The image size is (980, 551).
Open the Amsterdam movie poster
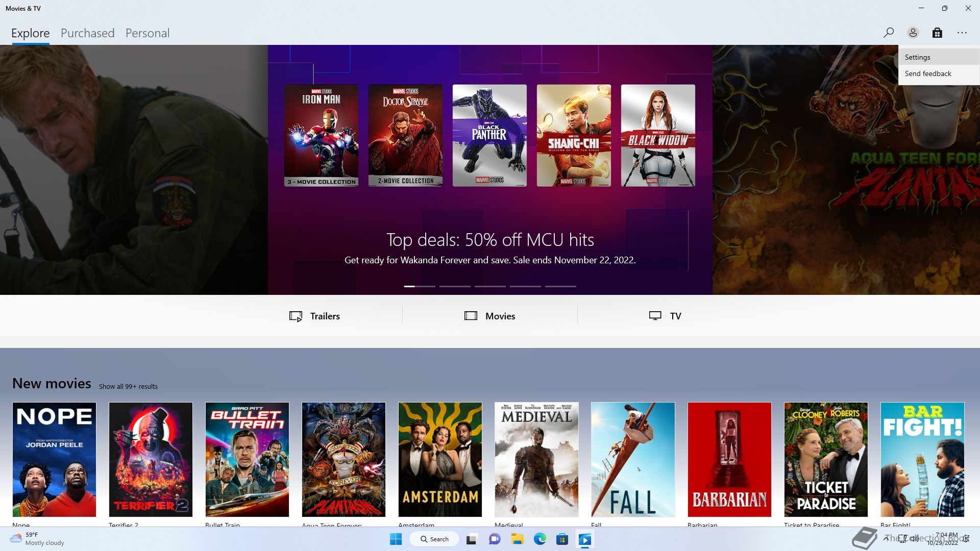pyautogui.click(x=440, y=460)
